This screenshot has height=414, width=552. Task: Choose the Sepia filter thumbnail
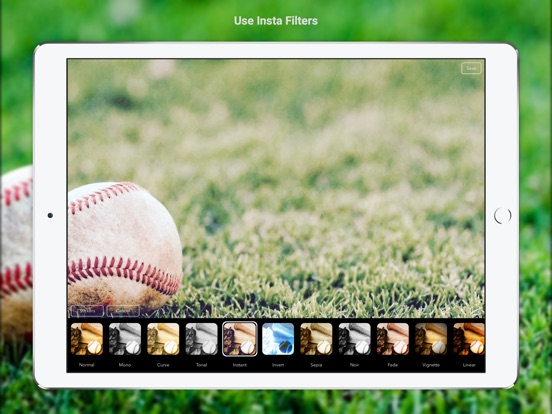[316, 339]
